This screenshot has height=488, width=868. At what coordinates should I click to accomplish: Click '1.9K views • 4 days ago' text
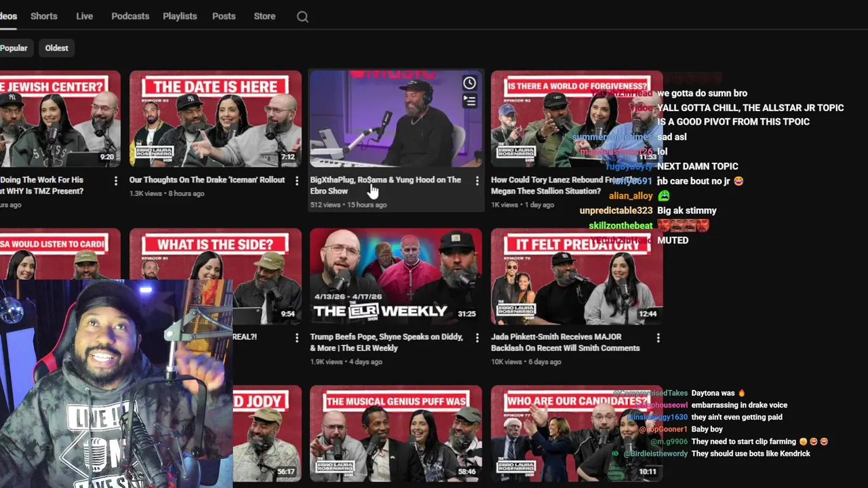tap(346, 362)
